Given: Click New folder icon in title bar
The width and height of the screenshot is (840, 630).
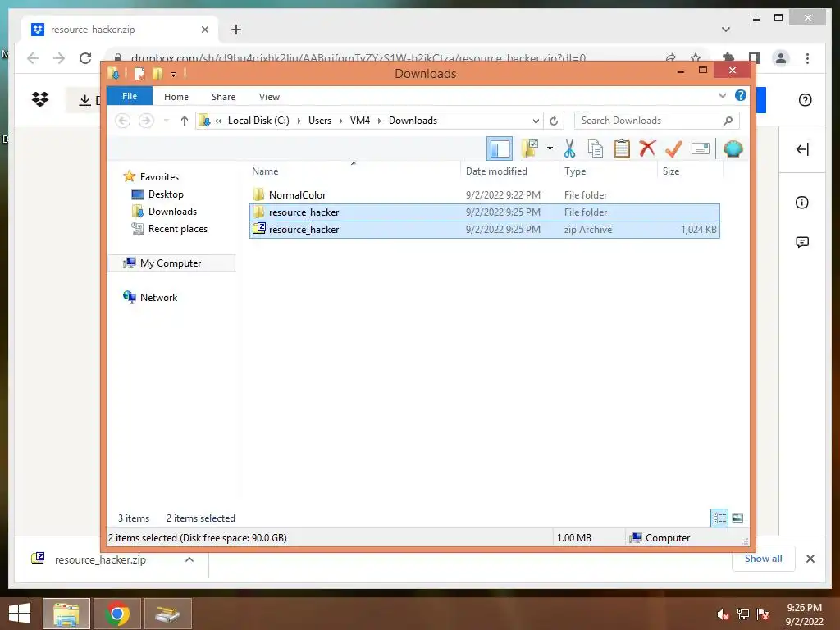Looking at the screenshot, I should [x=157, y=73].
